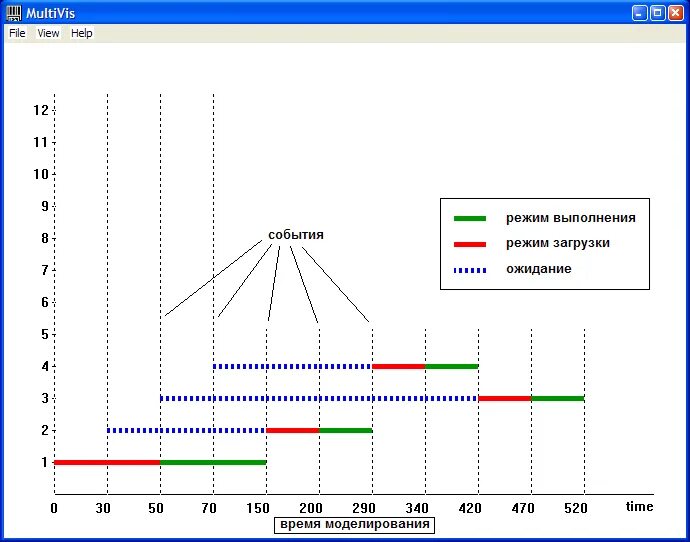Click the time axis tick label 520
The width and height of the screenshot is (690, 542).
(x=576, y=509)
